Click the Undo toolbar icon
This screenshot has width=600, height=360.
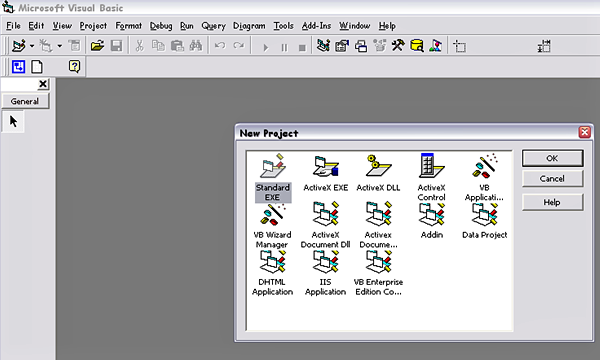(x=220, y=46)
